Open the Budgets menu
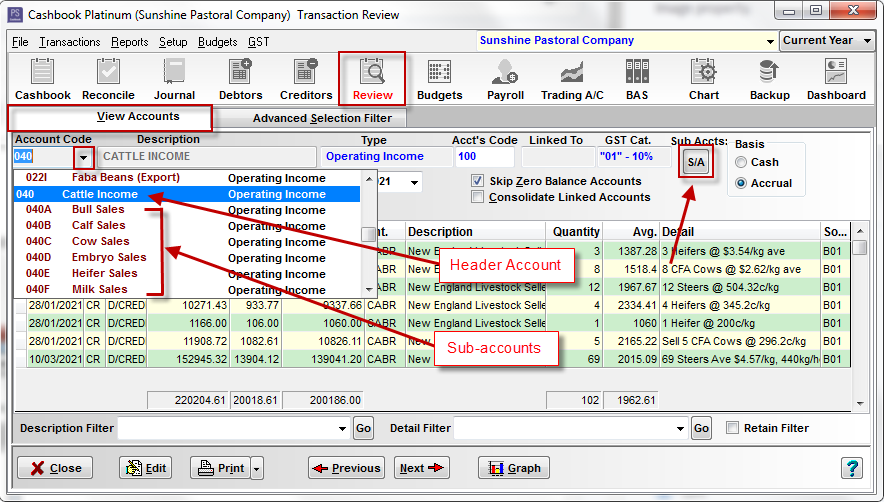This screenshot has height=502, width=884. 218,42
